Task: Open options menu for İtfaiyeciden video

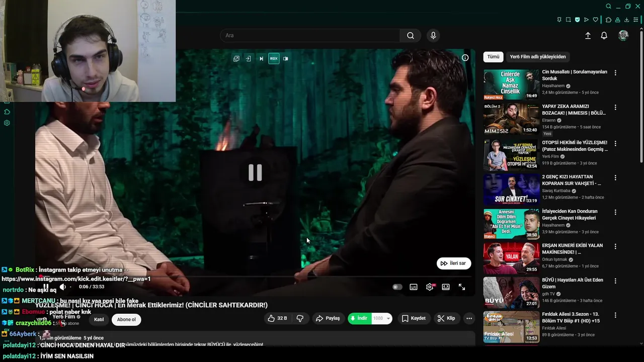Action: click(615, 213)
